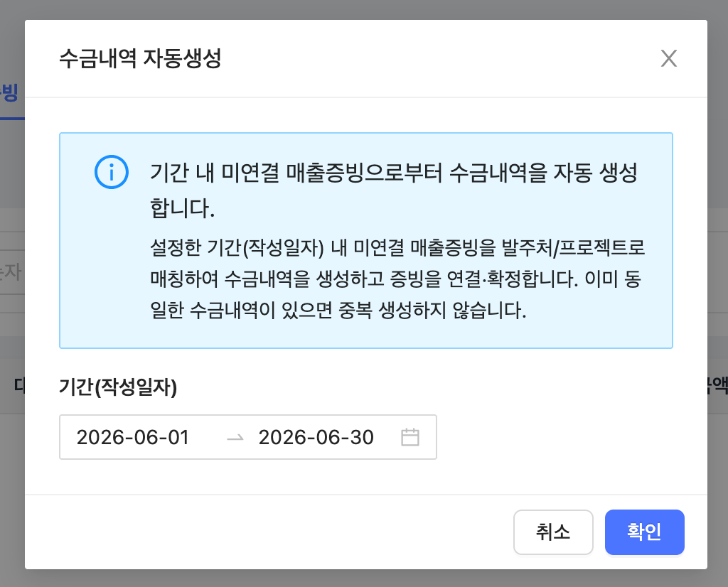Screen dimensions: 728x587
Task: Click the 기간(작성일자) field label
Action: (118, 387)
